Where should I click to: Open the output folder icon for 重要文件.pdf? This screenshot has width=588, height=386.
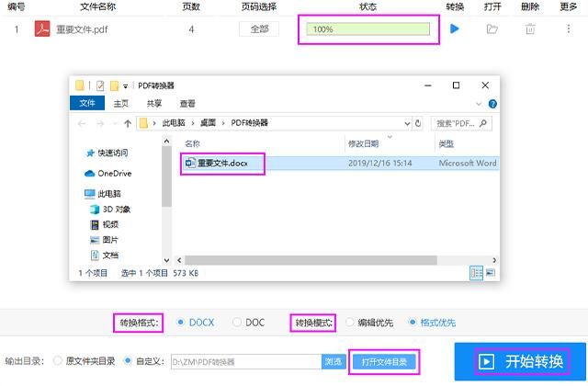[492, 28]
